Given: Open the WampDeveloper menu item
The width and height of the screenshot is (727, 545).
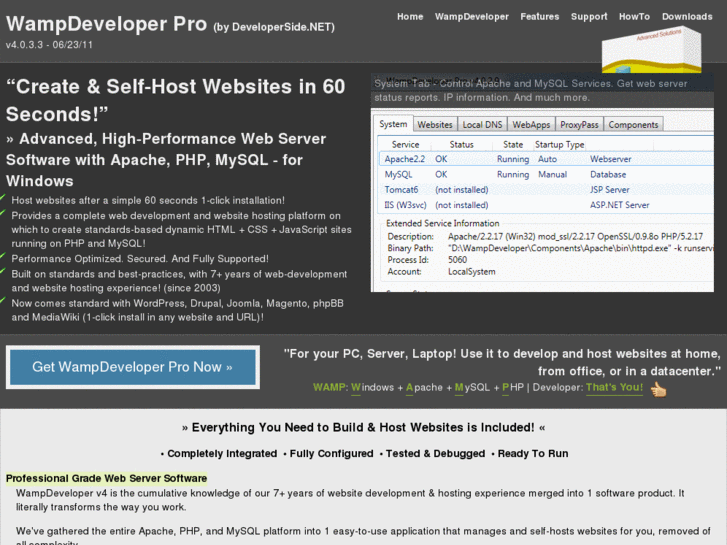Looking at the screenshot, I should click(x=472, y=17).
